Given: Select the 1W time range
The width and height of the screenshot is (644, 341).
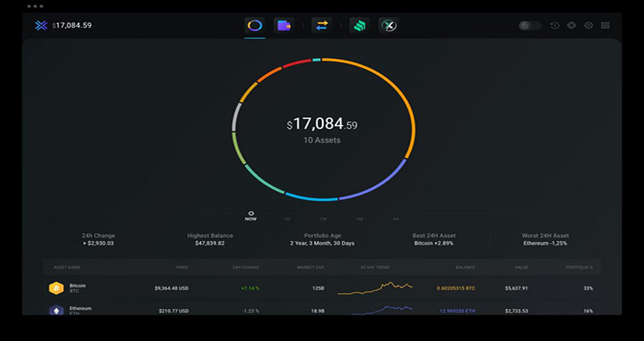Looking at the screenshot, I should click(x=324, y=219).
